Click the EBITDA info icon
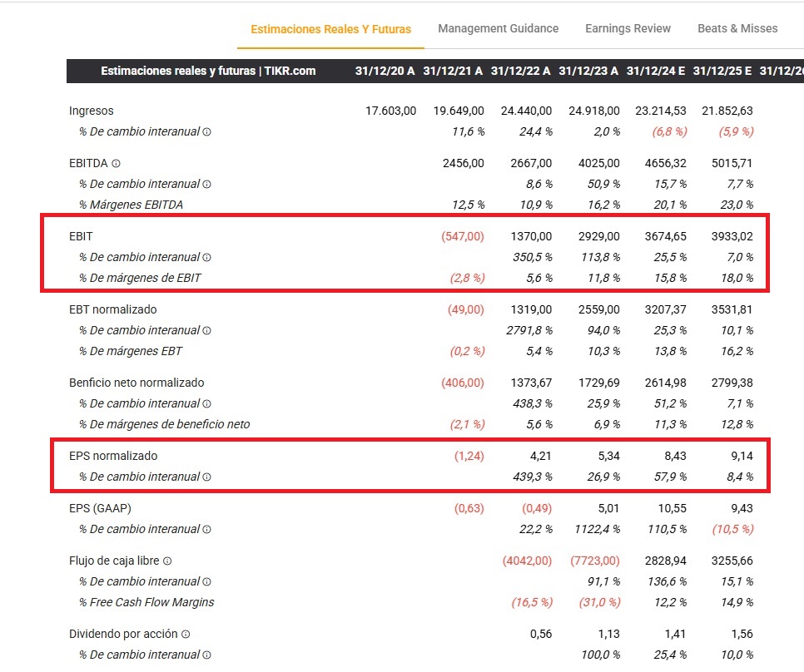Image resolution: width=804 pixels, height=672 pixels. (x=116, y=163)
